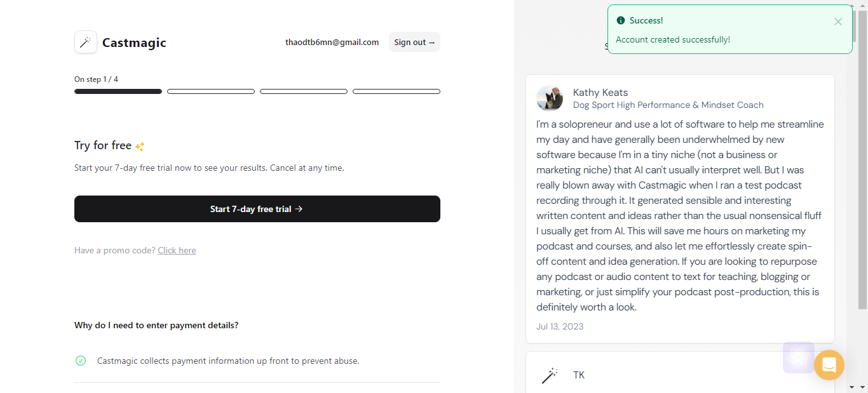The width and height of the screenshot is (868, 393).
Task: Click the purple swirl assistant icon
Action: [799, 357]
